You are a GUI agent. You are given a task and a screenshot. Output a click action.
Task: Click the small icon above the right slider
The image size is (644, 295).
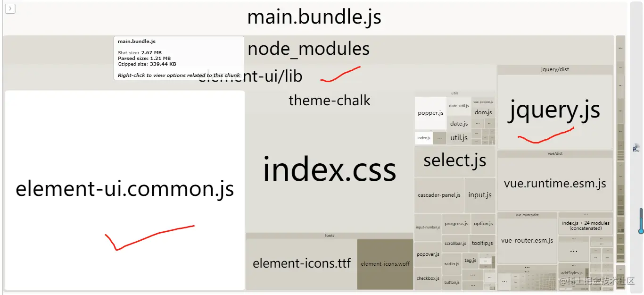pyautogui.click(x=636, y=148)
